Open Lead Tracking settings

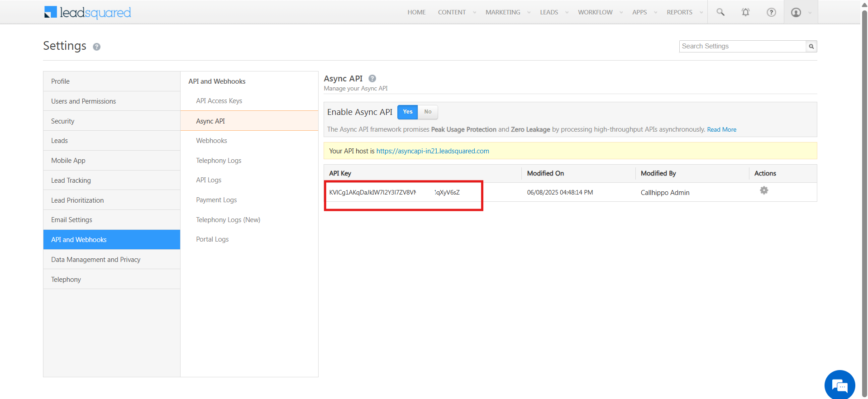tap(112, 180)
